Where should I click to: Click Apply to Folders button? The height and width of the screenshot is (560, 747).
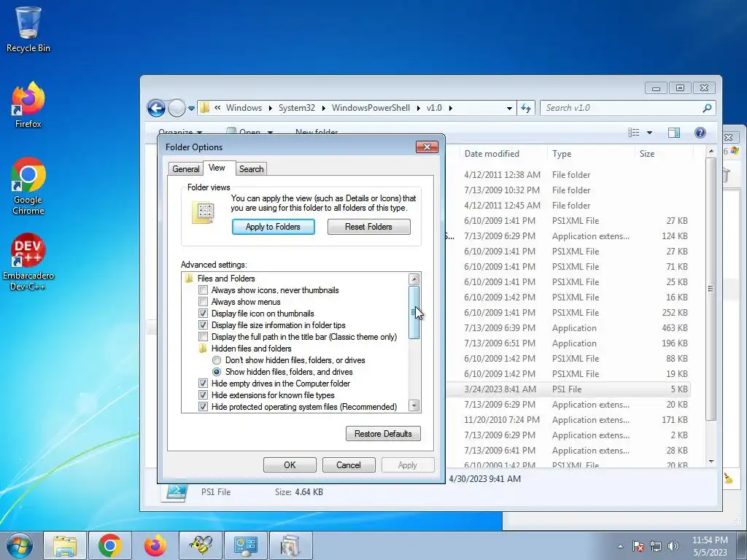point(273,227)
